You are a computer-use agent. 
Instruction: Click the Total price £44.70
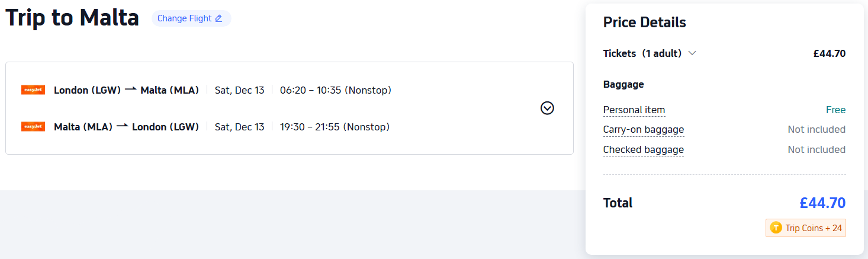tap(822, 203)
